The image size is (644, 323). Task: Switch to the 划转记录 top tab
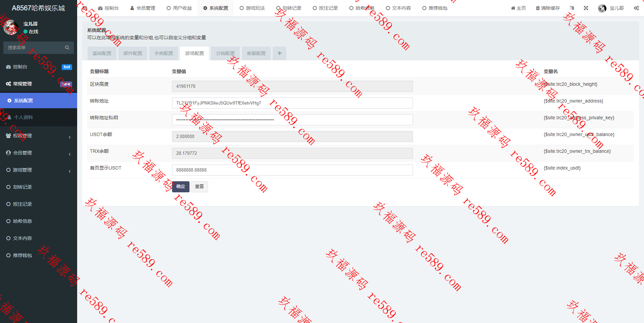click(289, 8)
